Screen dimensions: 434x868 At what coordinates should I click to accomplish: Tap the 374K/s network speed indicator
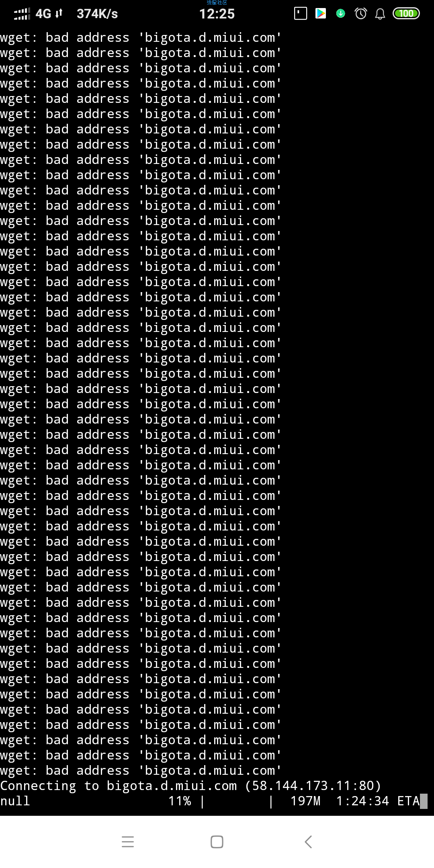[97, 14]
